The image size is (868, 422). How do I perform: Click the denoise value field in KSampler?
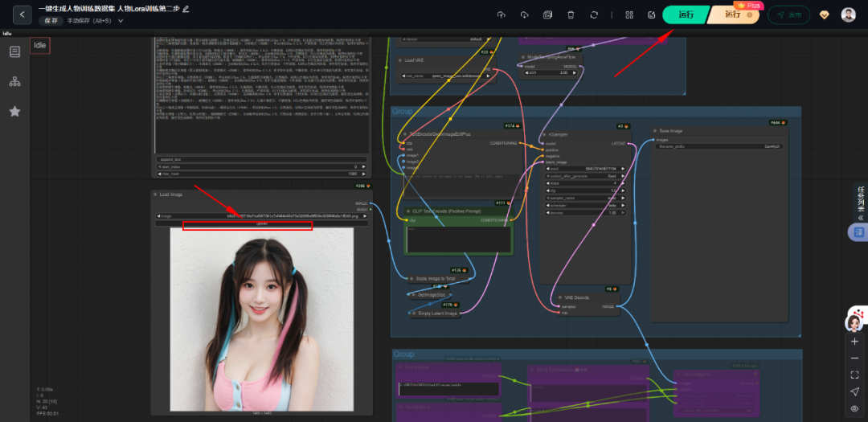click(586, 213)
